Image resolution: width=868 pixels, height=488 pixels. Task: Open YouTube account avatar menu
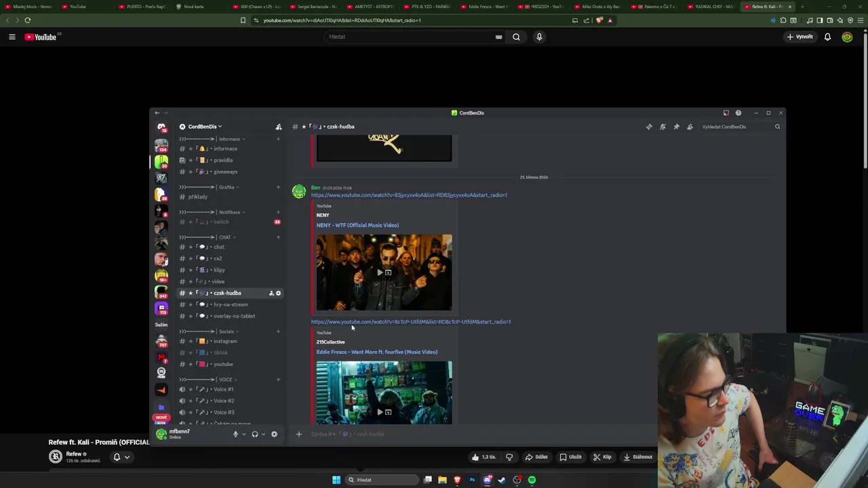pyautogui.click(x=847, y=37)
